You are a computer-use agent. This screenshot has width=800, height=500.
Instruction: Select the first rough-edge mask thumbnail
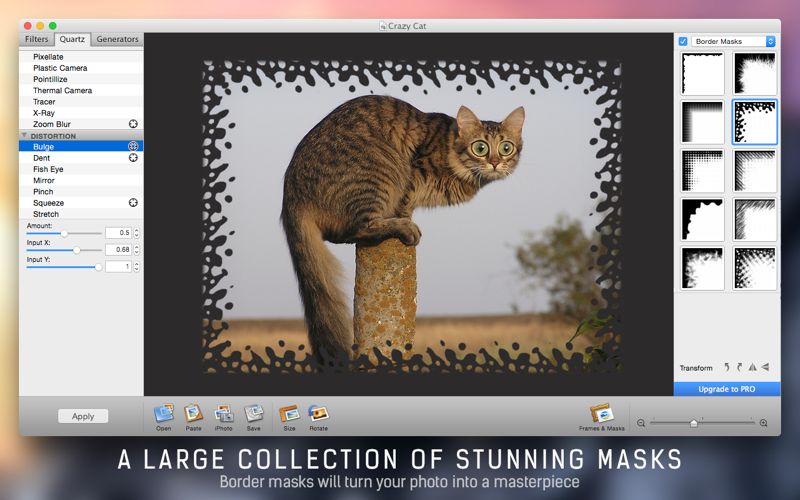pos(703,73)
